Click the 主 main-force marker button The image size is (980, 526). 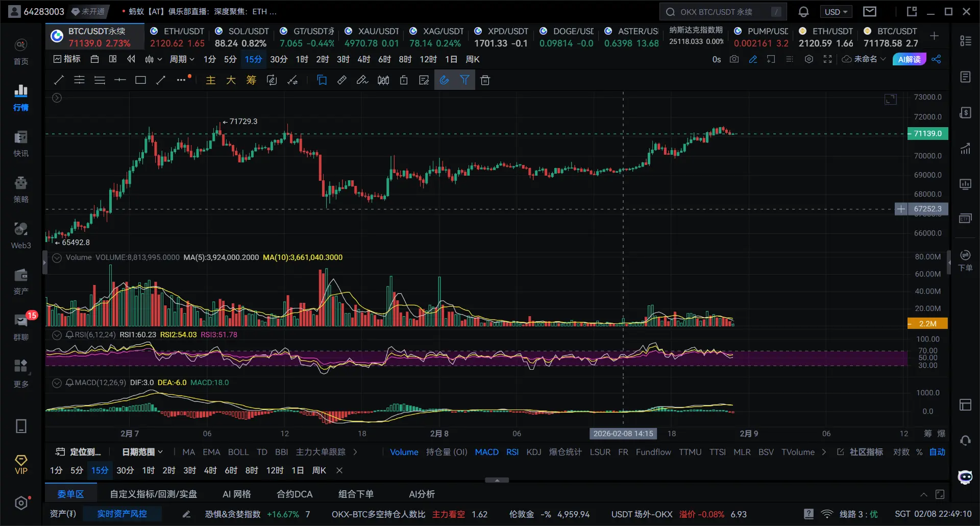(210, 80)
